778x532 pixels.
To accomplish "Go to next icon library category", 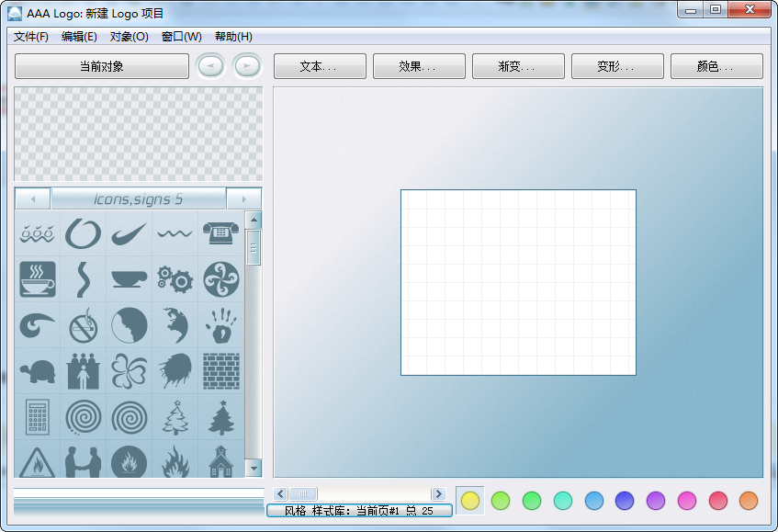I will pyautogui.click(x=244, y=198).
